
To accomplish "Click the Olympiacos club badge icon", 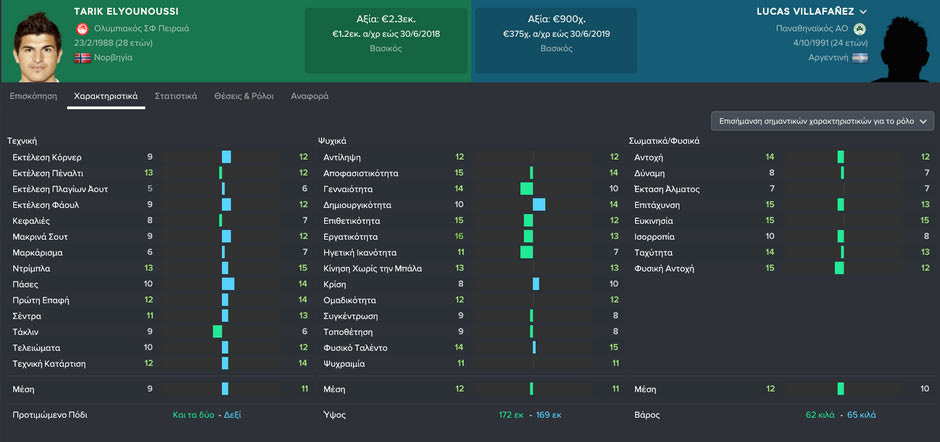I will click(81, 28).
